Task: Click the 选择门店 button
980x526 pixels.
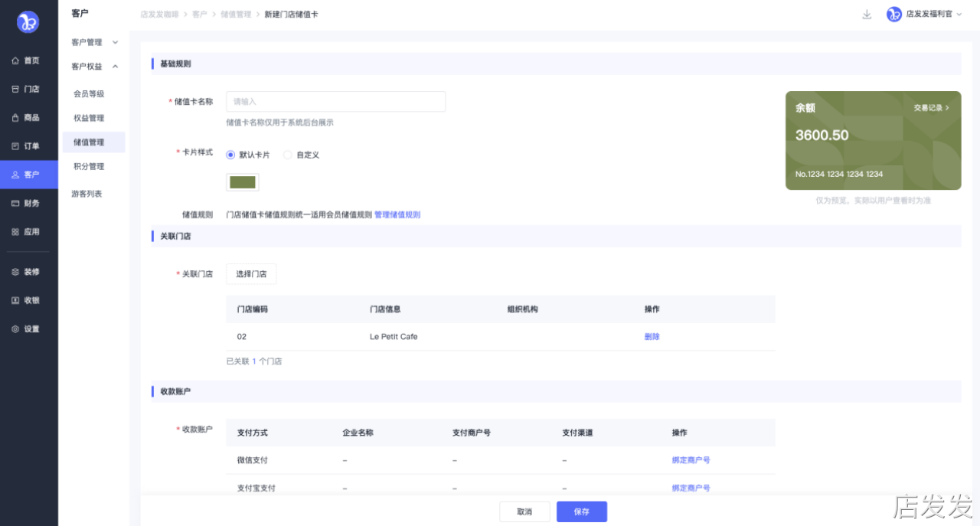Action: pos(251,274)
